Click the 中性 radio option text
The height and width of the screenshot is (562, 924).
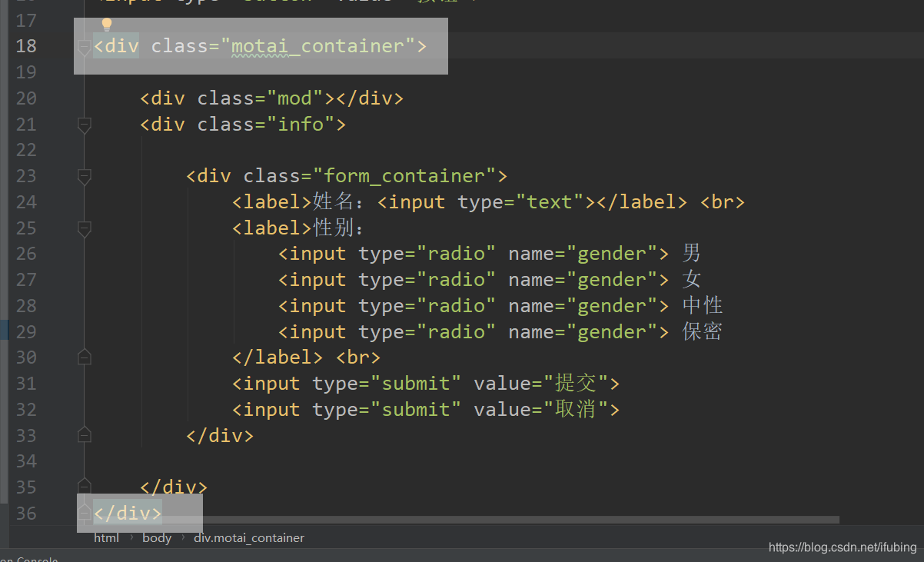click(703, 306)
